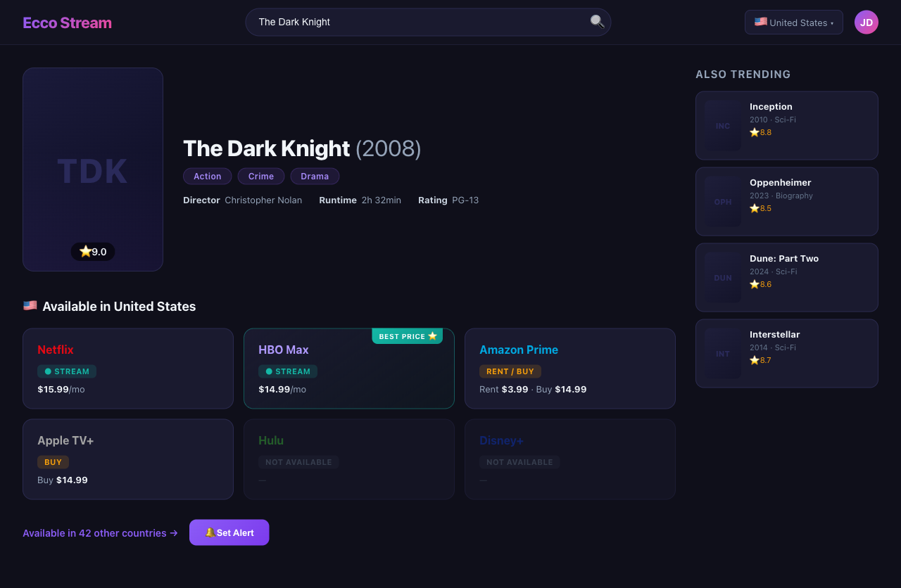Screen dimensions: 901x588
Task: Open Dune: Part Two trending item
Action: pyautogui.click(x=786, y=277)
